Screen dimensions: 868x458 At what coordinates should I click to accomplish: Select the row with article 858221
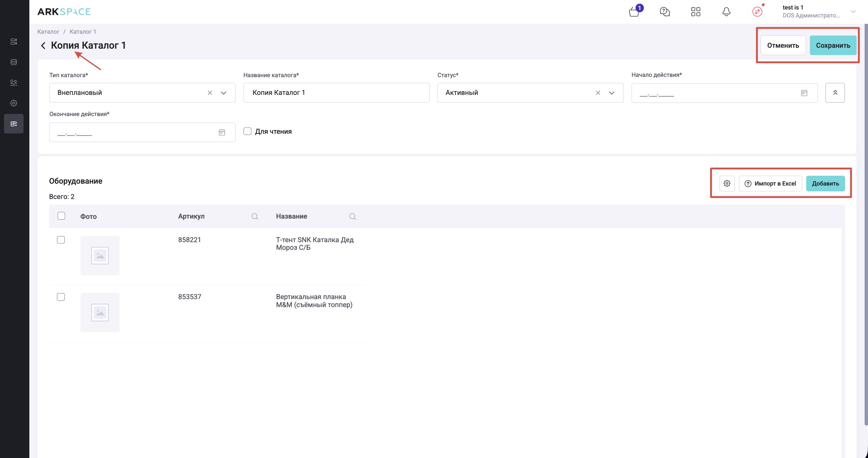[x=61, y=240]
